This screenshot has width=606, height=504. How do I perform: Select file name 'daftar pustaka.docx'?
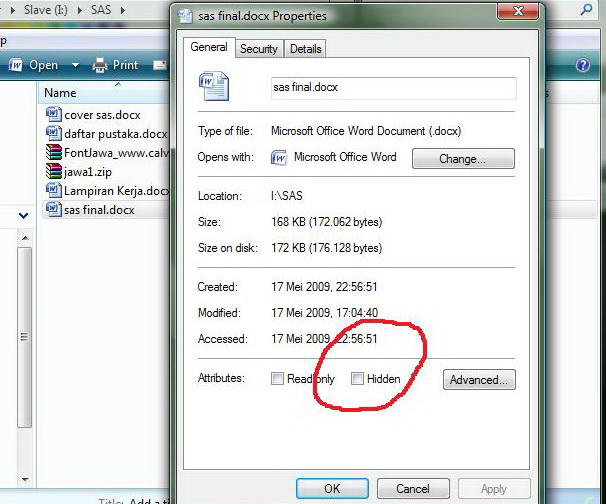pyautogui.click(x=116, y=134)
